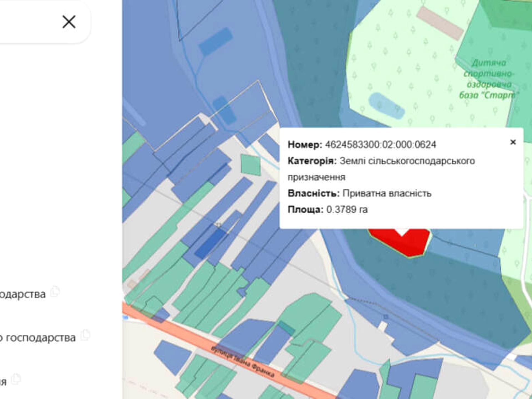
Task: Click the copy icon on the bottom row
Action: (16, 379)
